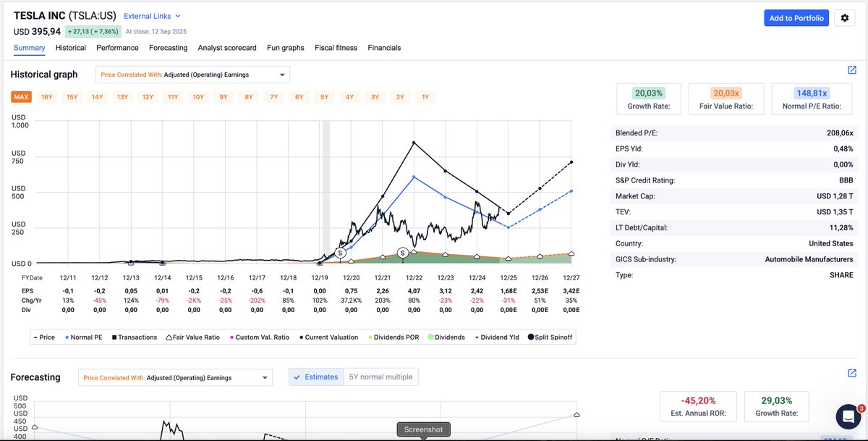The height and width of the screenshot is (441, 868).
Task: Open the chat support bubble icon
Action: tap(848, 416)
